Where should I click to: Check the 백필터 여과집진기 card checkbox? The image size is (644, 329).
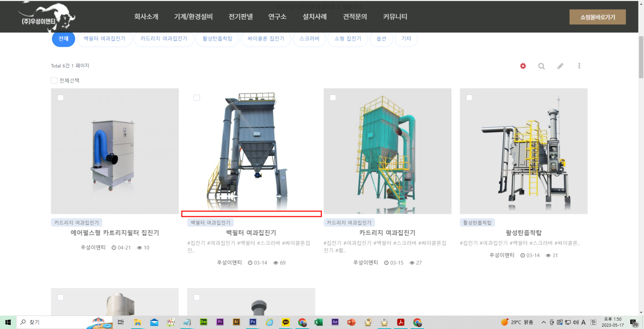[x=197, y=98]
